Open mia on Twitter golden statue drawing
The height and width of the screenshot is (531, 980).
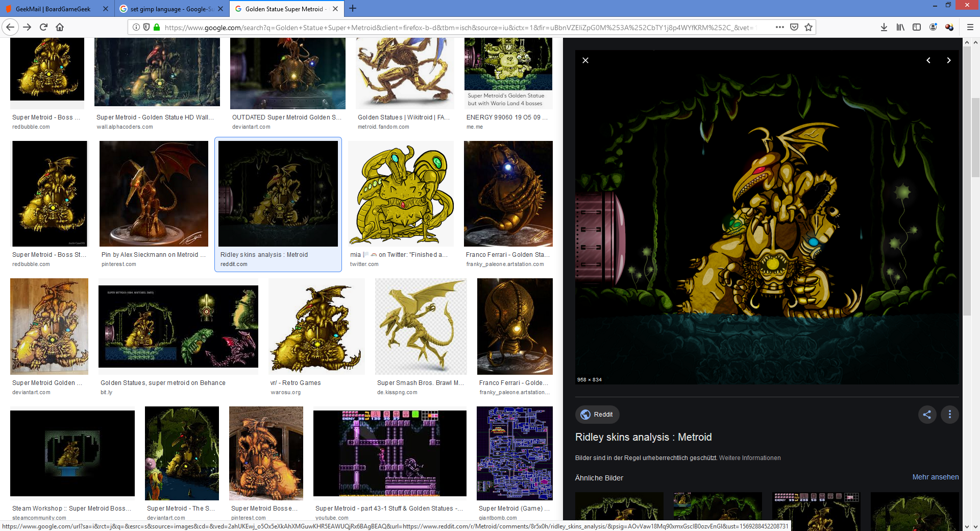(401, 194)
